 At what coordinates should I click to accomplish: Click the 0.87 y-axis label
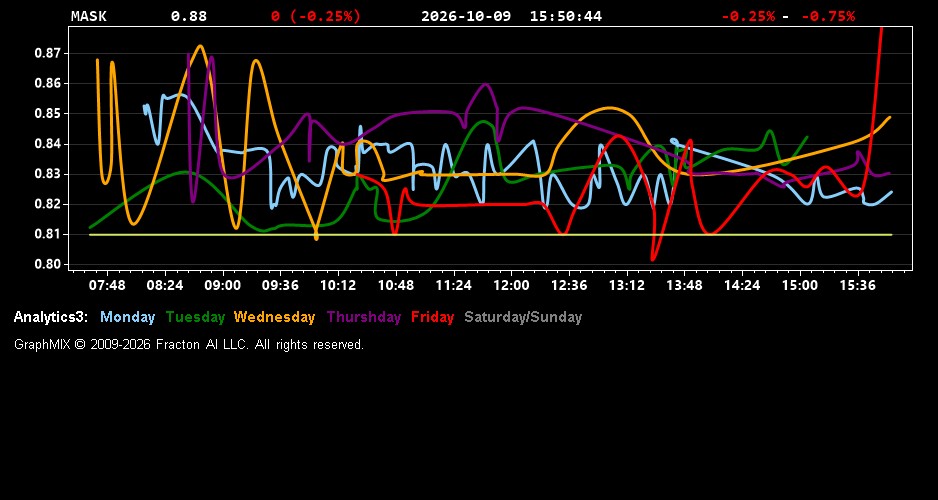[x=48, y=53]
